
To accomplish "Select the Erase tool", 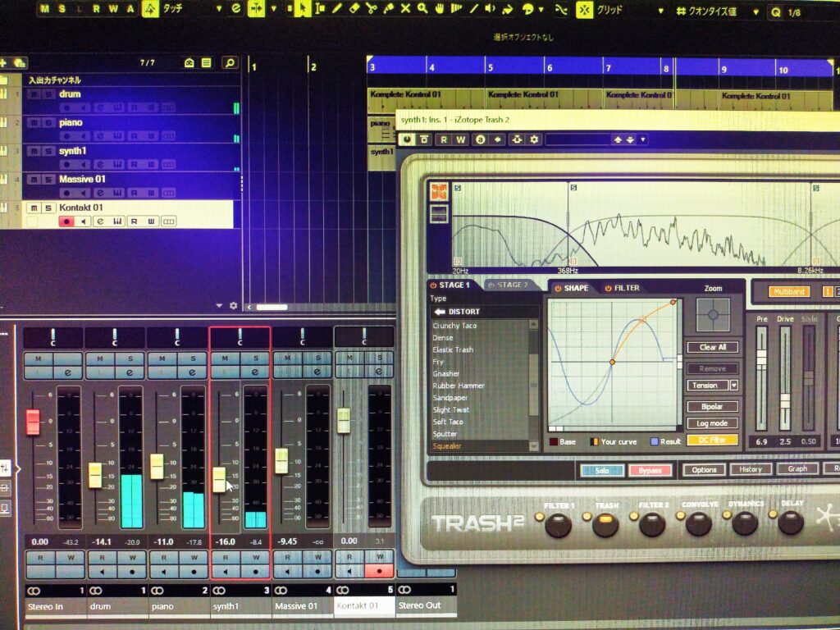I will (354, 8).
